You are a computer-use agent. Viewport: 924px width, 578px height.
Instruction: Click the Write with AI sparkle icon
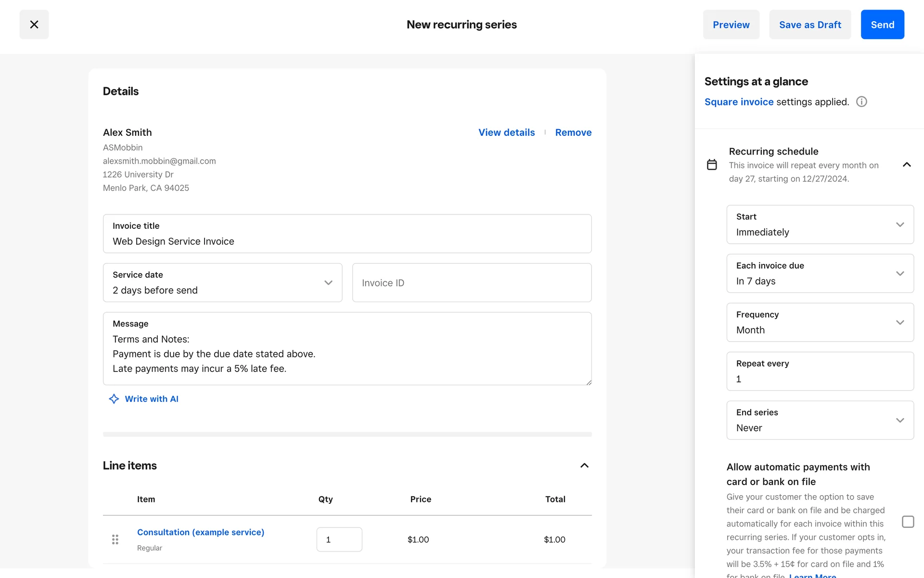[114, 399]
